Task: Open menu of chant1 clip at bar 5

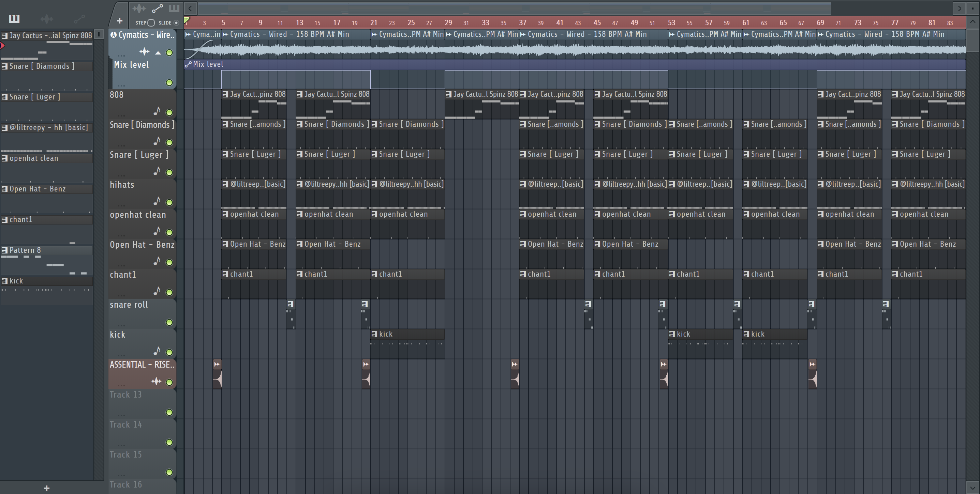Action: click(x=225, y=274)
